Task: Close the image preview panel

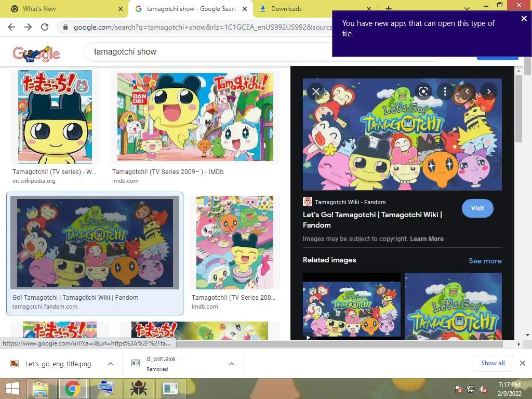Action: (315, 91)
